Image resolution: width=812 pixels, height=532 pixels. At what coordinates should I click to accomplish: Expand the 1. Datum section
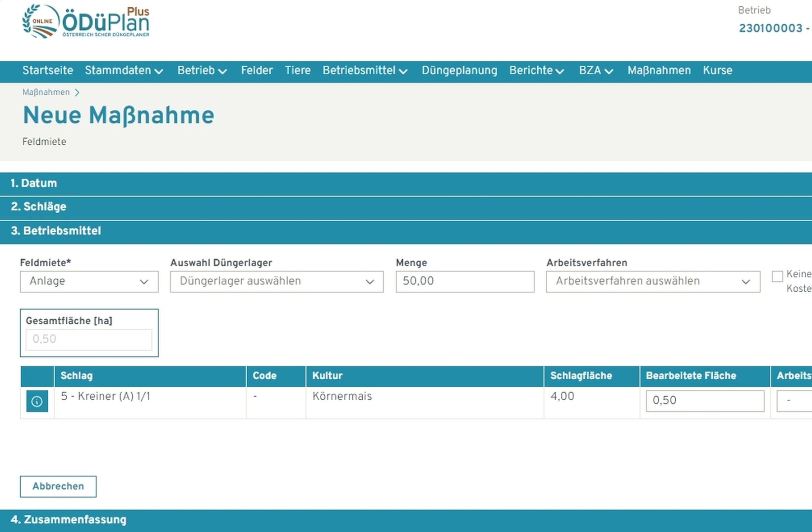[x=34, y=183]
